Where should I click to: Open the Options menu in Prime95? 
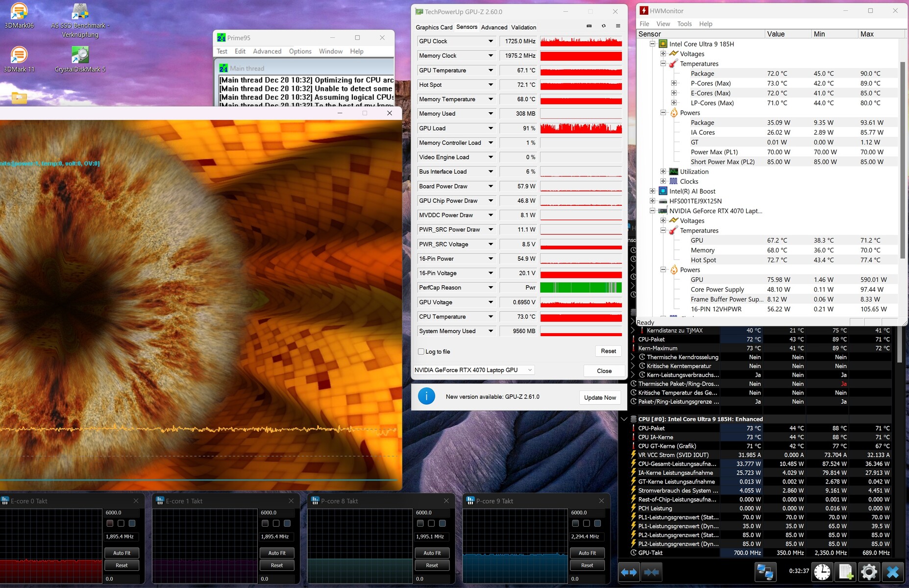[x=300, y=51]
